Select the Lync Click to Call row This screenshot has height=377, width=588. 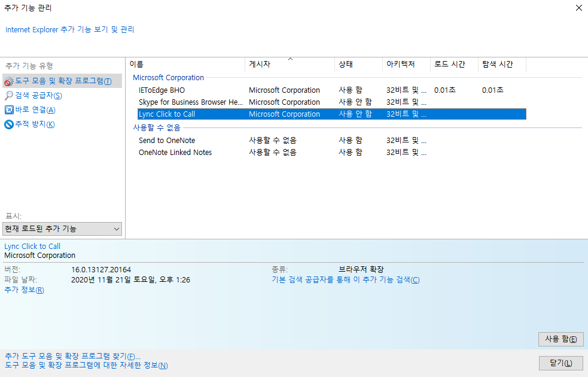pos(332,114)
